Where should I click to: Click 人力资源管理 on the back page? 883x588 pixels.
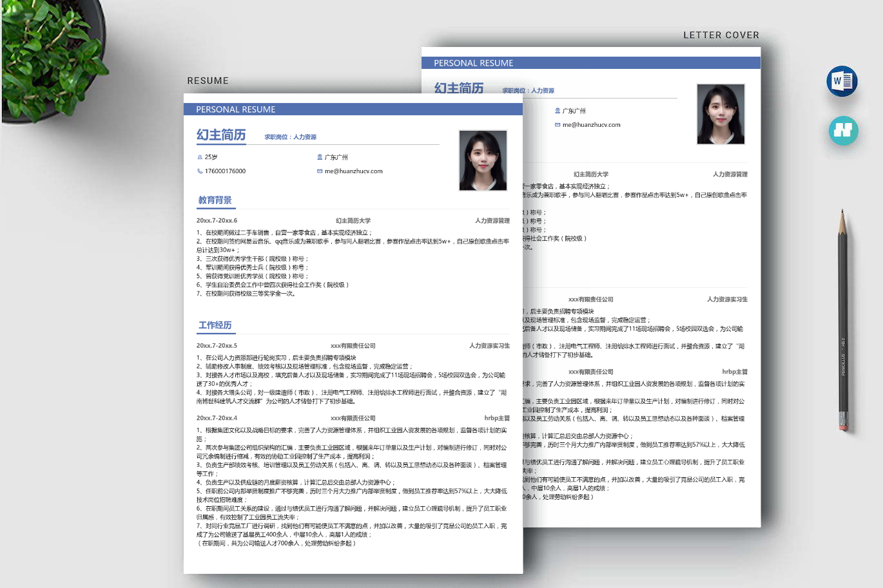click(730, 175)
